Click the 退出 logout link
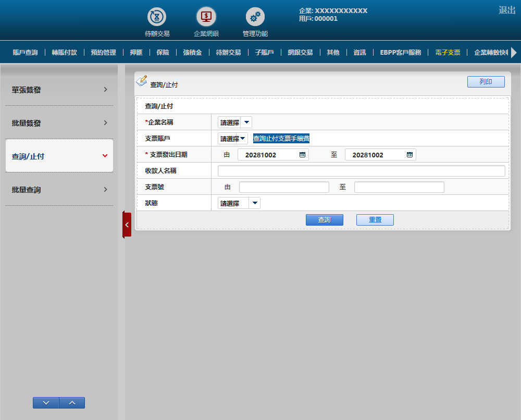 pos(506,10)
